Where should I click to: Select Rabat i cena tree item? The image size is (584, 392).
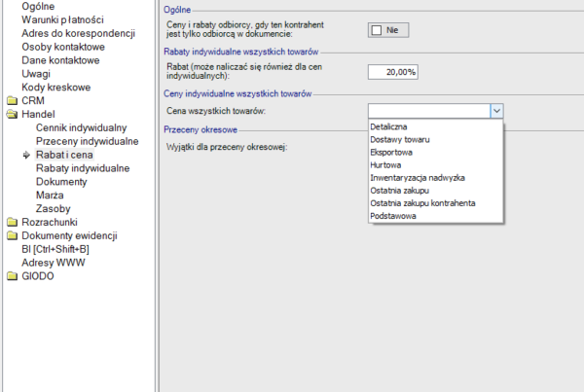pyautogui.click(x=64, y=155)
